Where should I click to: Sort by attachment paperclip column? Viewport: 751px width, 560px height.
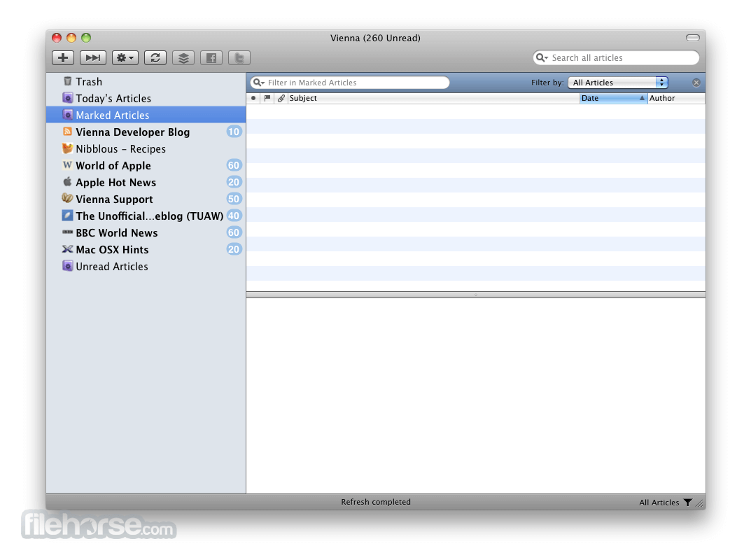pos(281,98)
